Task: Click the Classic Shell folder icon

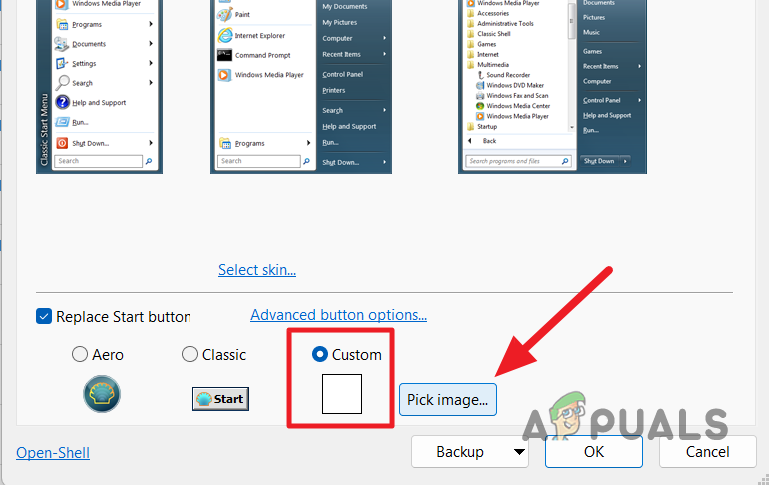Action: point(471,34)
